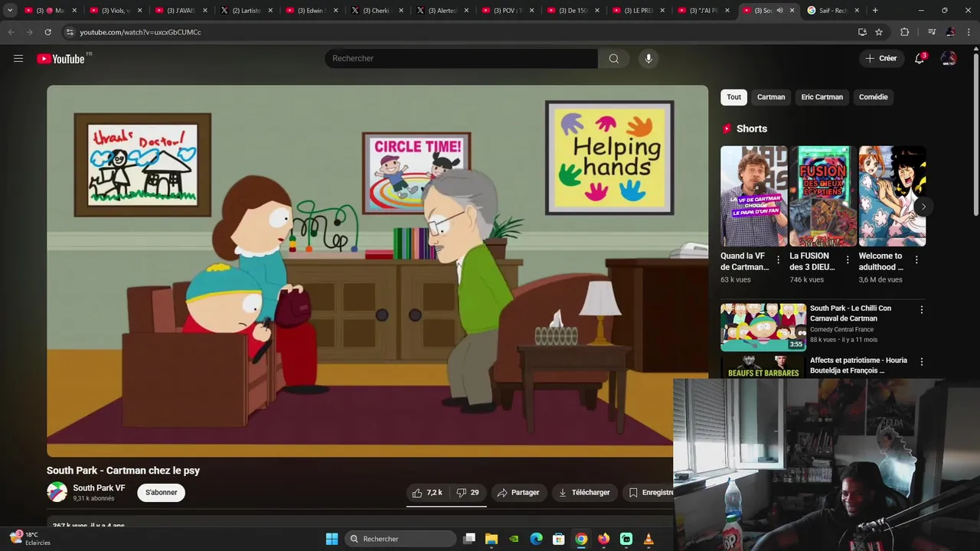Open the 'Quand la VF de Cartman' short
The height and width of the screenshot is (551, 980).
(753, 196)
